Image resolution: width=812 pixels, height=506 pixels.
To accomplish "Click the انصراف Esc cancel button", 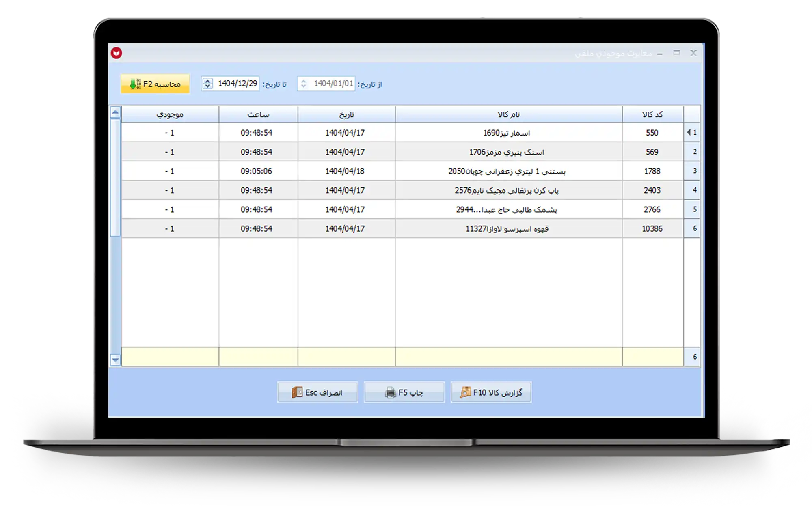I will 317,392.
